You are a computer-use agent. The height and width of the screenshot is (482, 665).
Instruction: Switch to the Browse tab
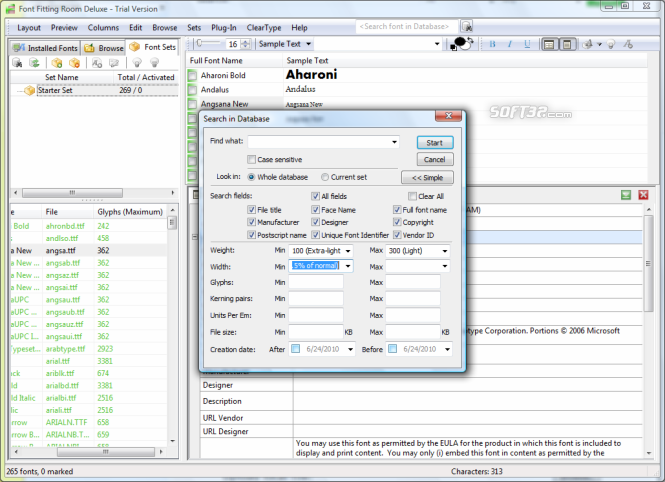[104, 48]
